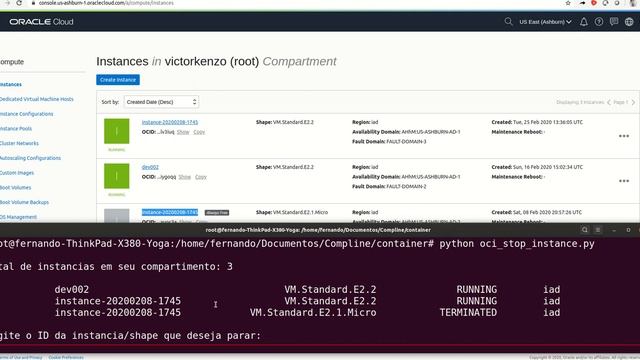Reload the page with browser refresh button
This screenshot has height=360, width=640.
click(19, 3)
